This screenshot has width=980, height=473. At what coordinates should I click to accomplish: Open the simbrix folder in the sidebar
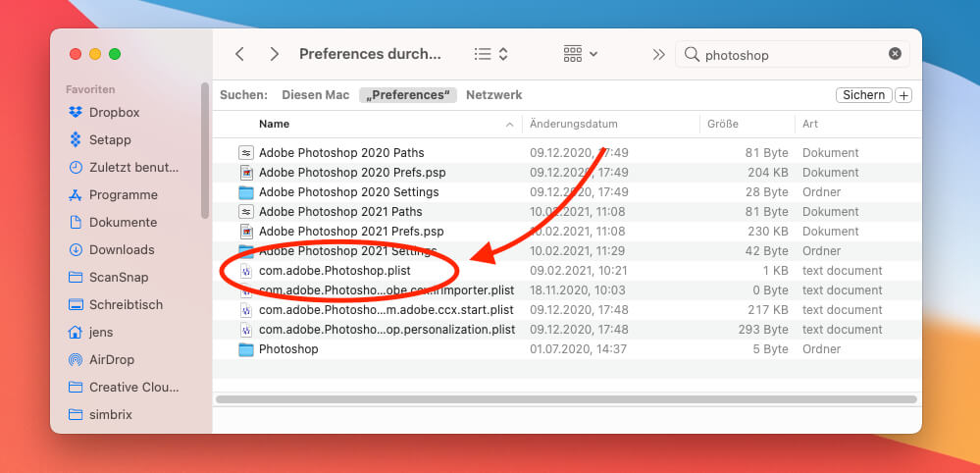tap(101, 415)
